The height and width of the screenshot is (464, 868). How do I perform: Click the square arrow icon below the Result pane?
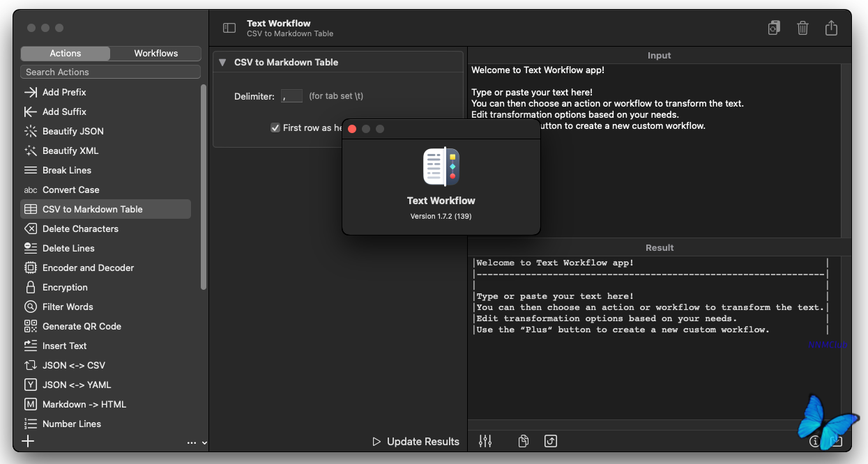click(551, 441)
